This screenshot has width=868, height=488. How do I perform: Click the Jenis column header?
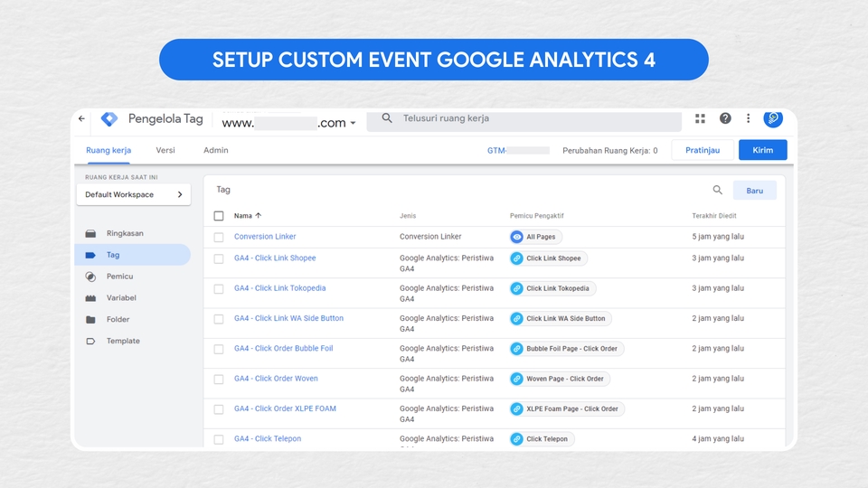pos(408,216)
